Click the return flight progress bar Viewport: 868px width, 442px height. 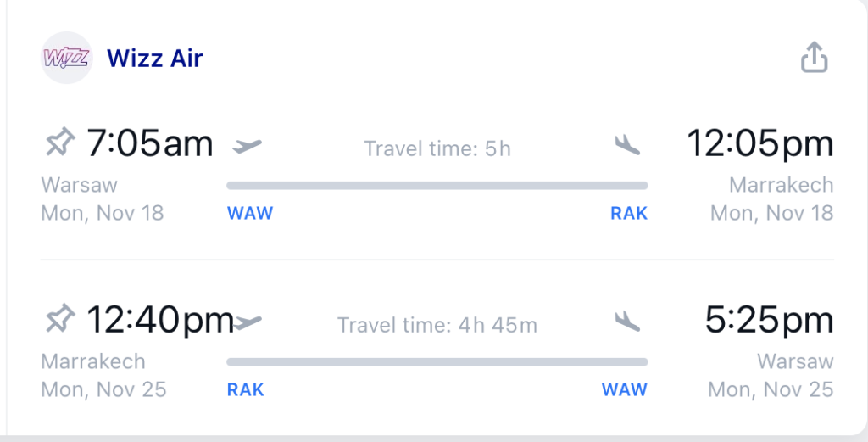437,362
